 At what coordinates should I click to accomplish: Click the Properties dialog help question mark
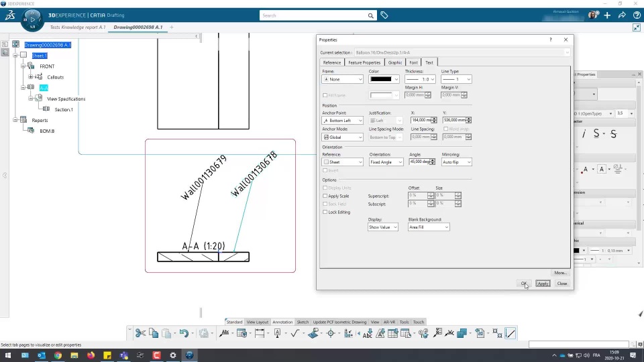pos(550,40)
